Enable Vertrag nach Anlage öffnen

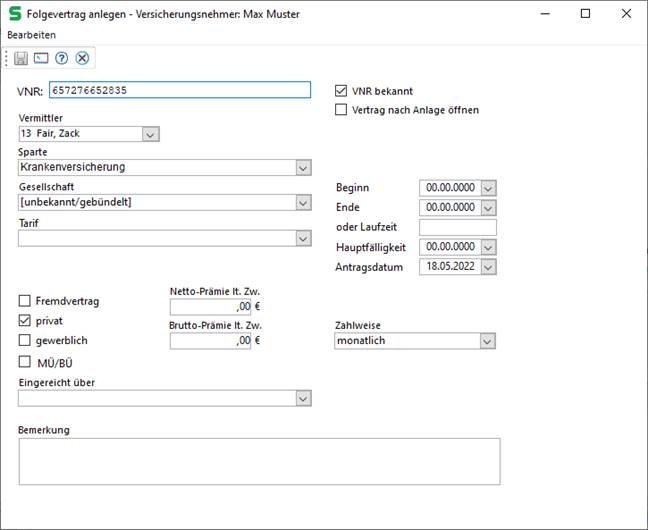pos(341,110)
